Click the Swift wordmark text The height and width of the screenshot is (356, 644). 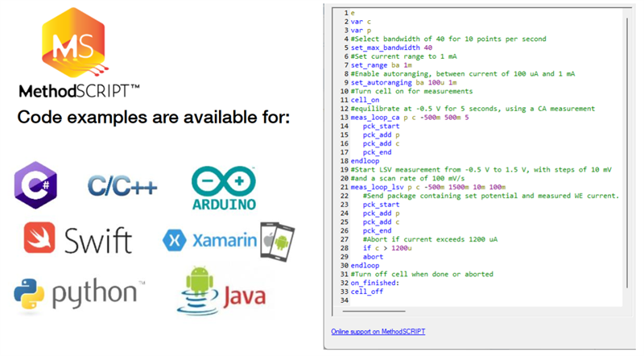tap(98, 240)
